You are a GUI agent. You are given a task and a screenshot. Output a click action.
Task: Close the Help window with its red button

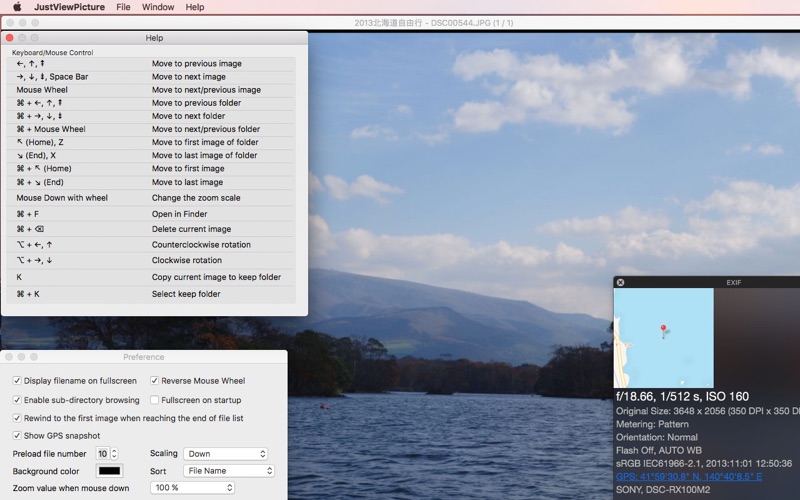[x=10, y=38]
